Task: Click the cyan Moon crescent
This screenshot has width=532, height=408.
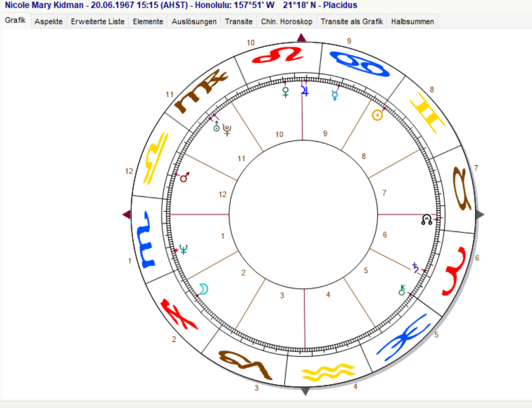Action: (203, 289)
